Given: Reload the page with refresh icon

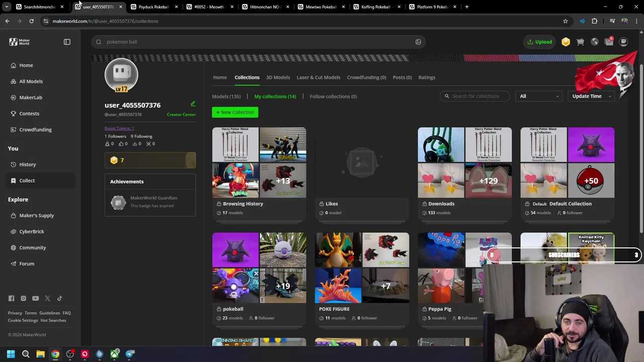Looking at the screenshot, I should [x=31, y=21].
